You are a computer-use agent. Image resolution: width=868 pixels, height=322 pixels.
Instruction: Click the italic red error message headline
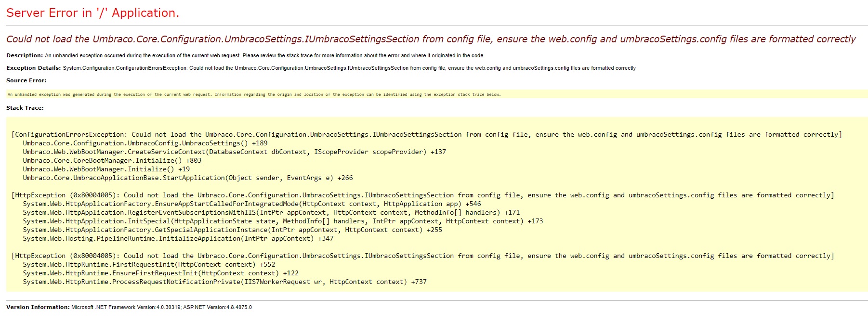click(x=431, y=39)
